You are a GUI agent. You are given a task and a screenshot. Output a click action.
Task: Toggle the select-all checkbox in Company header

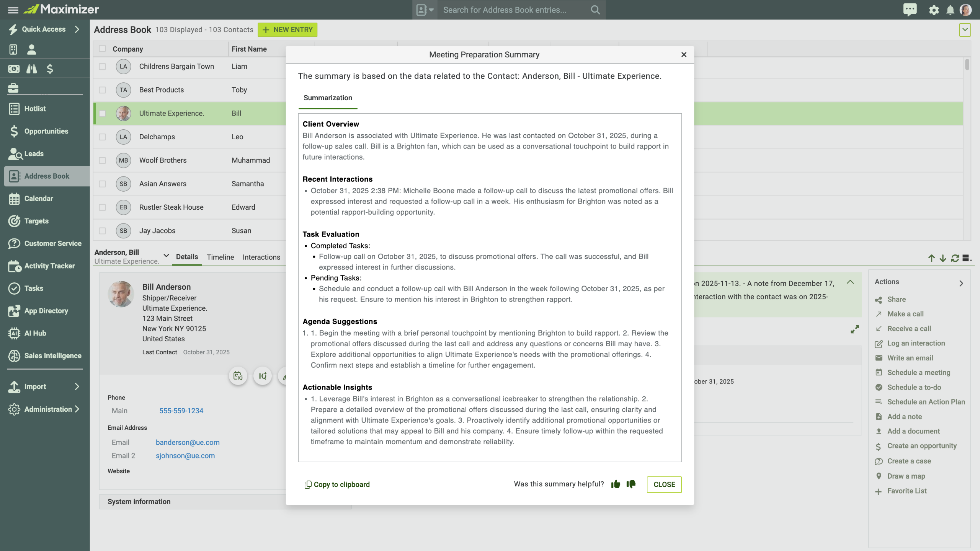tap(102, 49)
